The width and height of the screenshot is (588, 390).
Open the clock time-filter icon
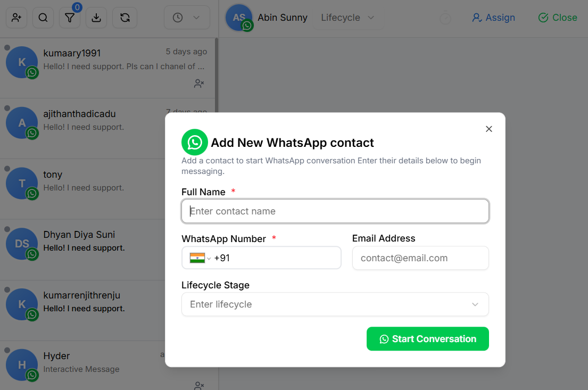coord(177,17)
